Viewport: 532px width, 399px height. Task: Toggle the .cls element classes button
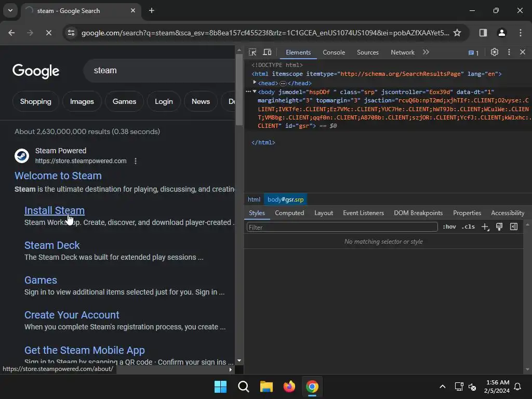tap(468, 227)
